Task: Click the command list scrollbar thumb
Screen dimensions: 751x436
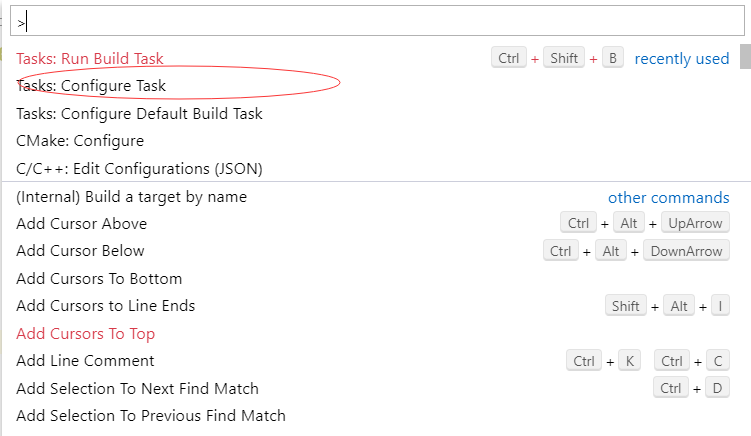Action: 746,57
